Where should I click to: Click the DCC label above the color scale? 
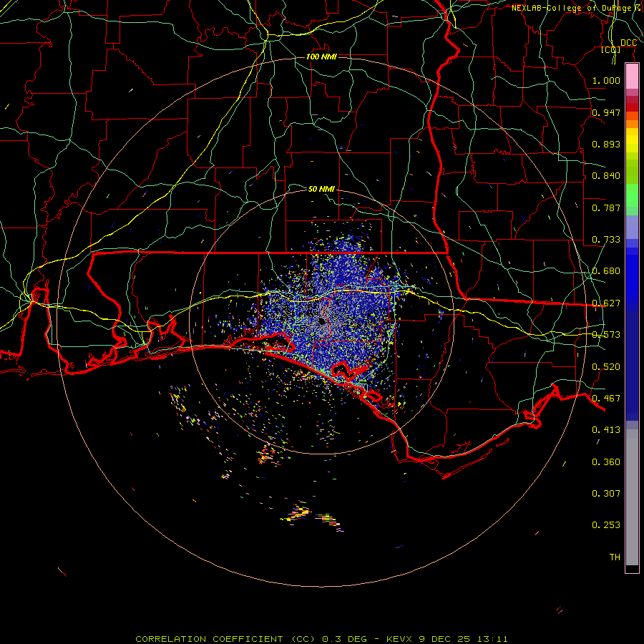628,43
